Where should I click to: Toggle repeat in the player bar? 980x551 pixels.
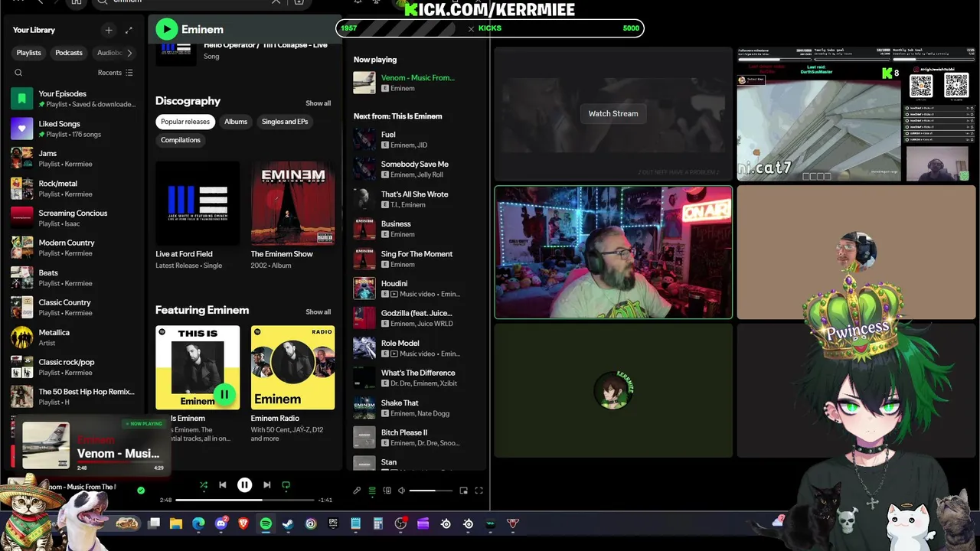pos(286,484)
